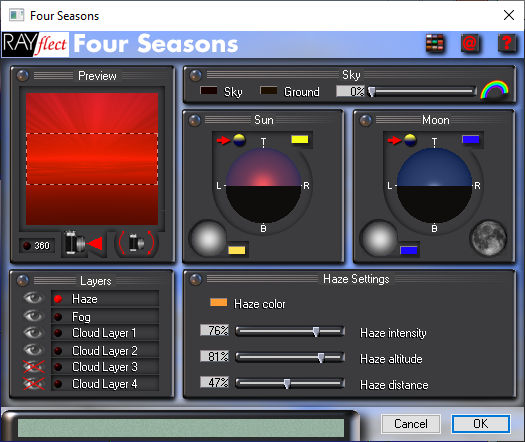
Task: Select the Haze layer row
Action: click(x=105, y=299)
